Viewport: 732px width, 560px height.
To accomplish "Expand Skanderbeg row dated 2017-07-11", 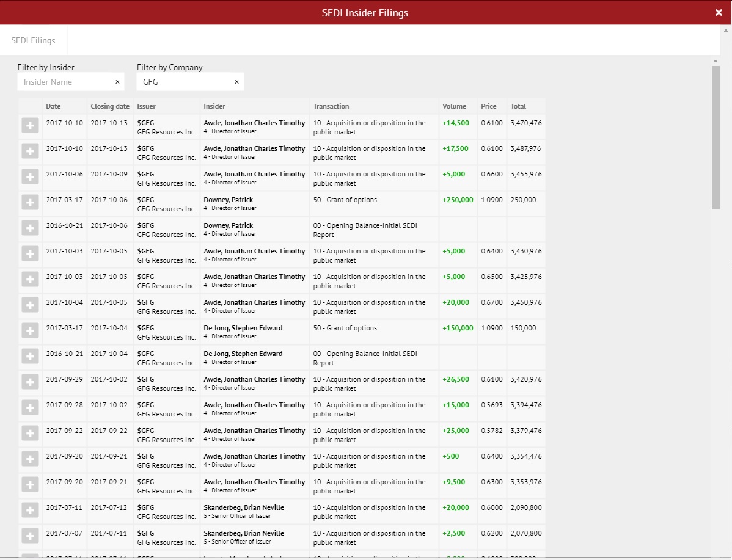I will pos(30,511).
